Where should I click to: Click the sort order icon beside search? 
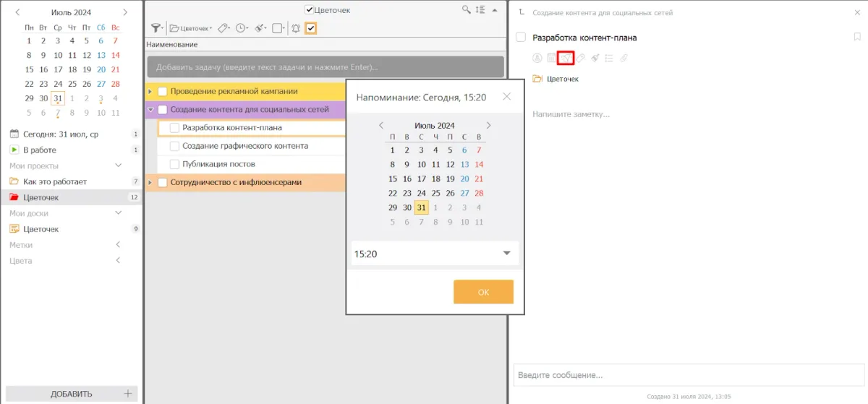pos(480,10)
